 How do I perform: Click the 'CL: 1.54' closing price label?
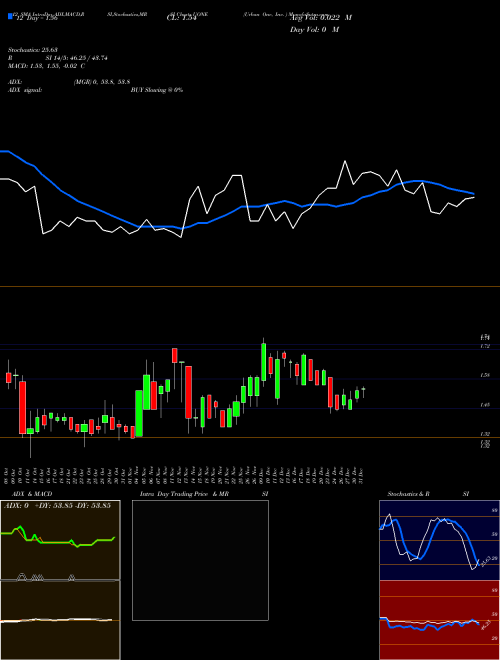pos(181,18)
